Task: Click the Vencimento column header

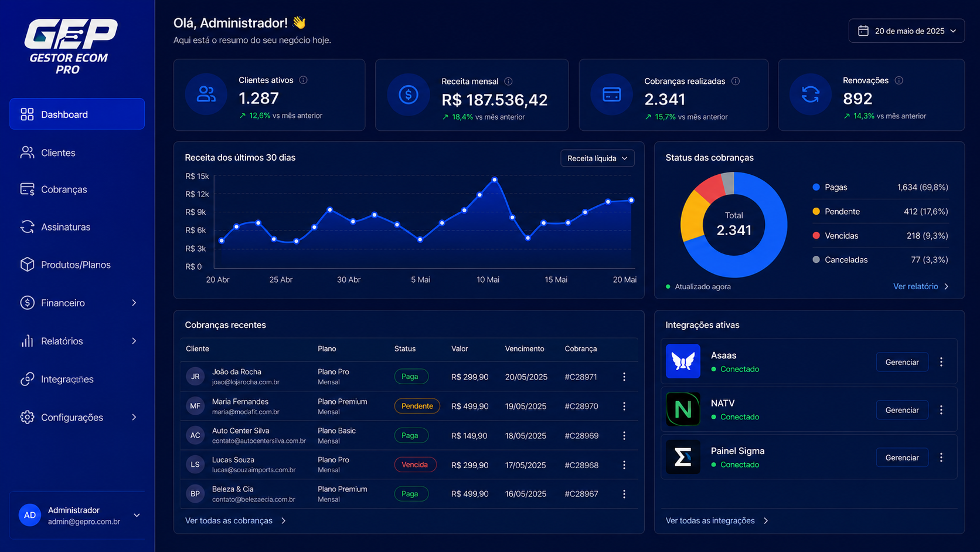Action: tap(525, 348)
